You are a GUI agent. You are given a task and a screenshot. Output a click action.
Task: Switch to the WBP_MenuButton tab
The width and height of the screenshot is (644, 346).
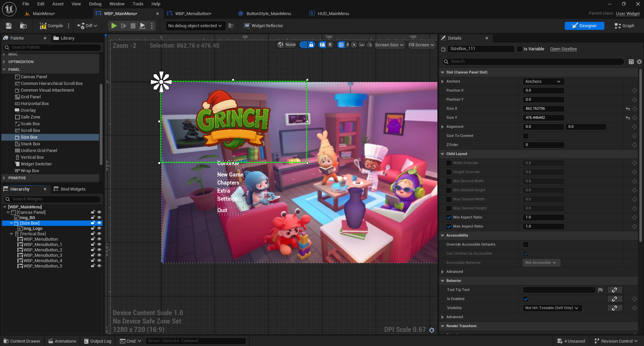click(x=193, y=14)
